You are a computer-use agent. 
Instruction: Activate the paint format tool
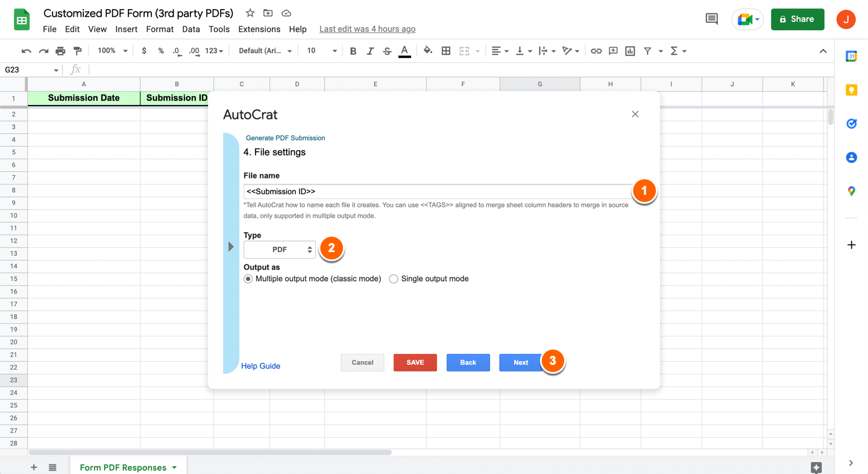pos(77,51)
